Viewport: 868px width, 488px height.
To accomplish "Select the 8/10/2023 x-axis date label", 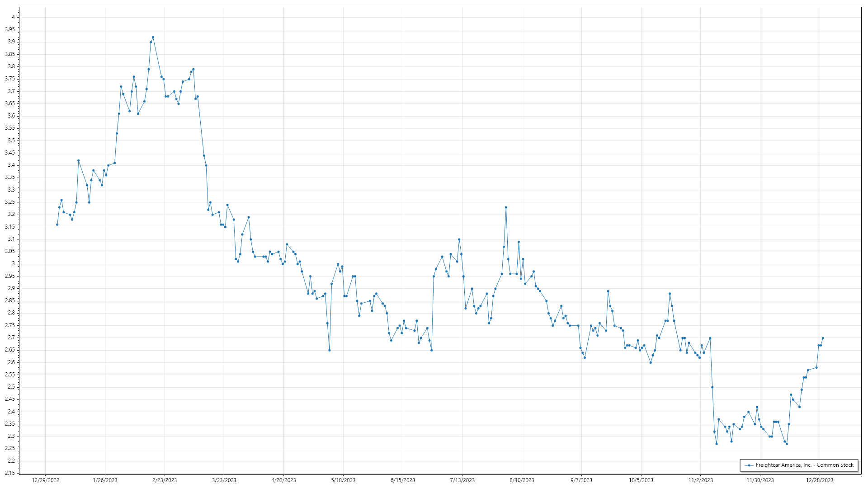I will click(522, 480).
